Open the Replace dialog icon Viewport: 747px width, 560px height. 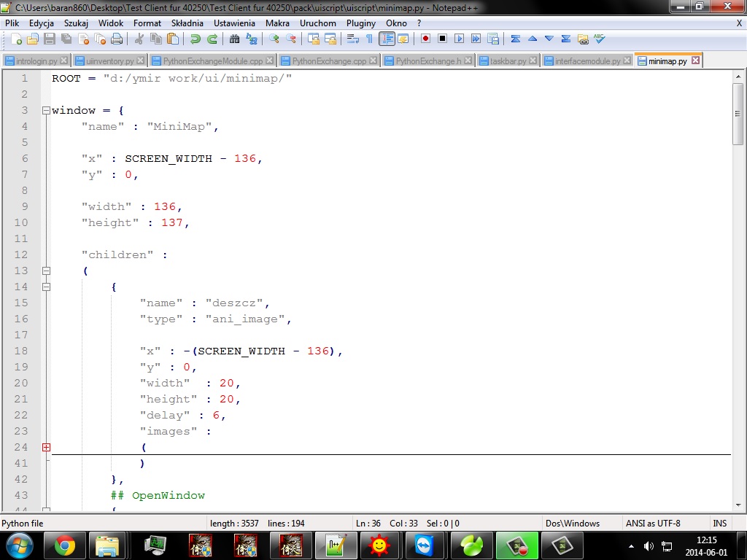click(251, 39)
